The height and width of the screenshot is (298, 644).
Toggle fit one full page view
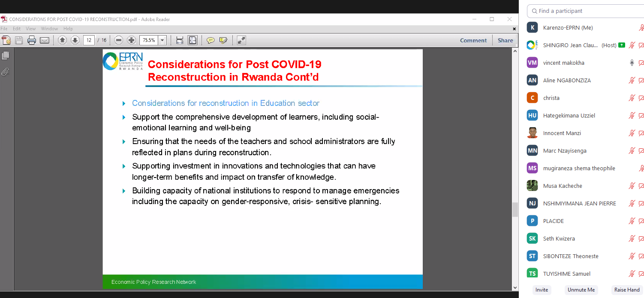click(x=193, y=40)
